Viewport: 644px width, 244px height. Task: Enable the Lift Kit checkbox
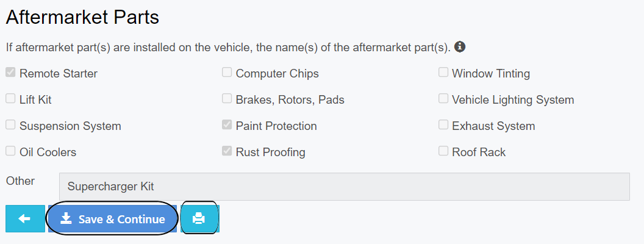10,99
